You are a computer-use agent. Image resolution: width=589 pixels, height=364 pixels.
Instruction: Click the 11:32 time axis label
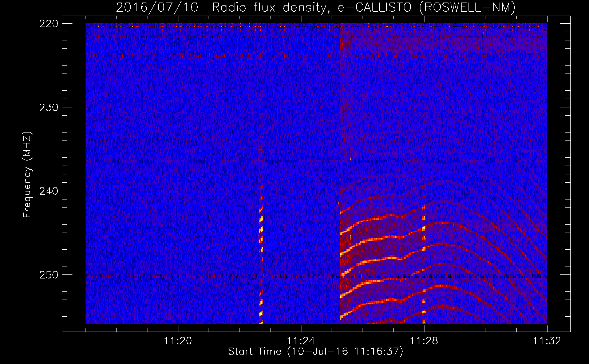[547, 341]
